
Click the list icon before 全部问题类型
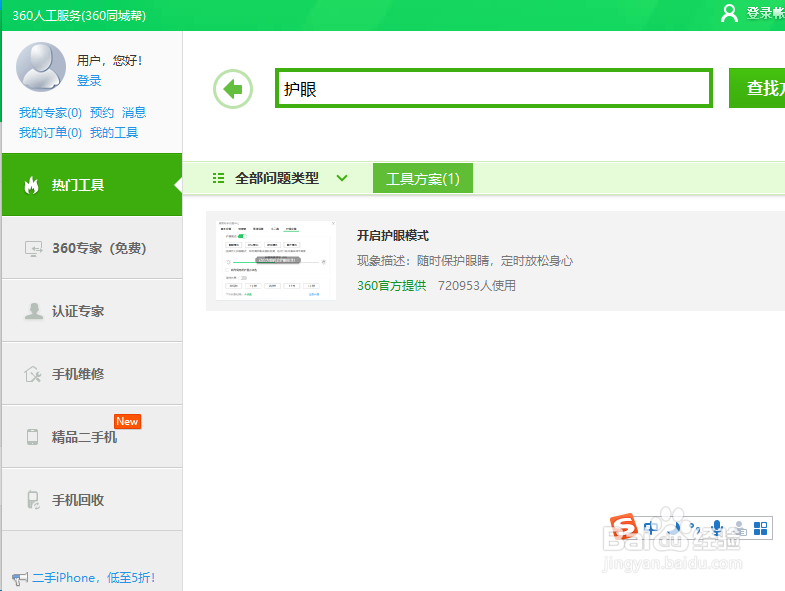click(x=218, y=178)
